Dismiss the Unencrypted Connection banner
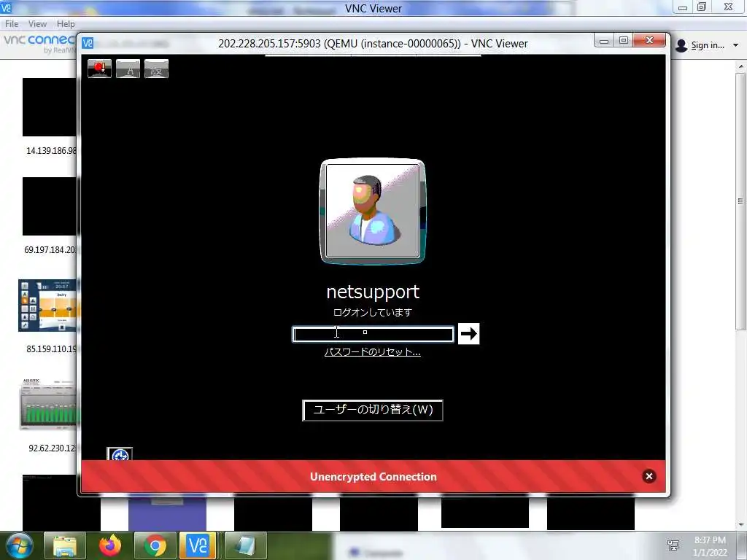 click(649, 476)
